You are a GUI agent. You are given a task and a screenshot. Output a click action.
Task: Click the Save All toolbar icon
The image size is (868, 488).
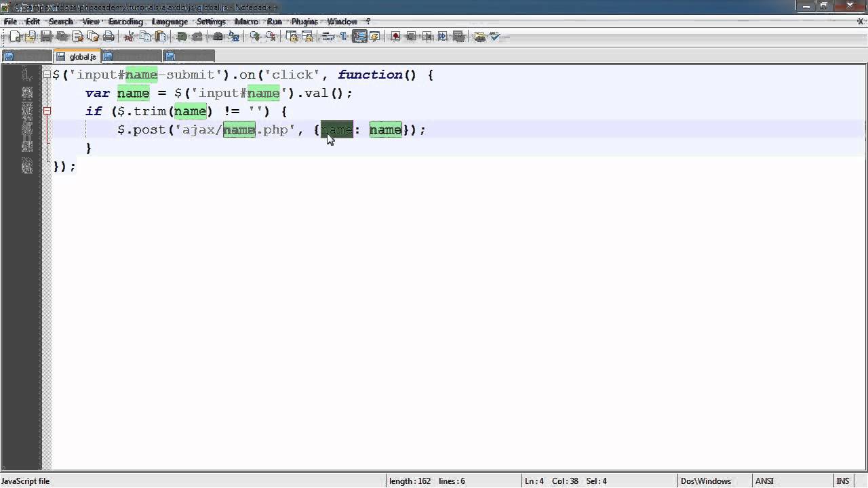[x=62, y=37]
